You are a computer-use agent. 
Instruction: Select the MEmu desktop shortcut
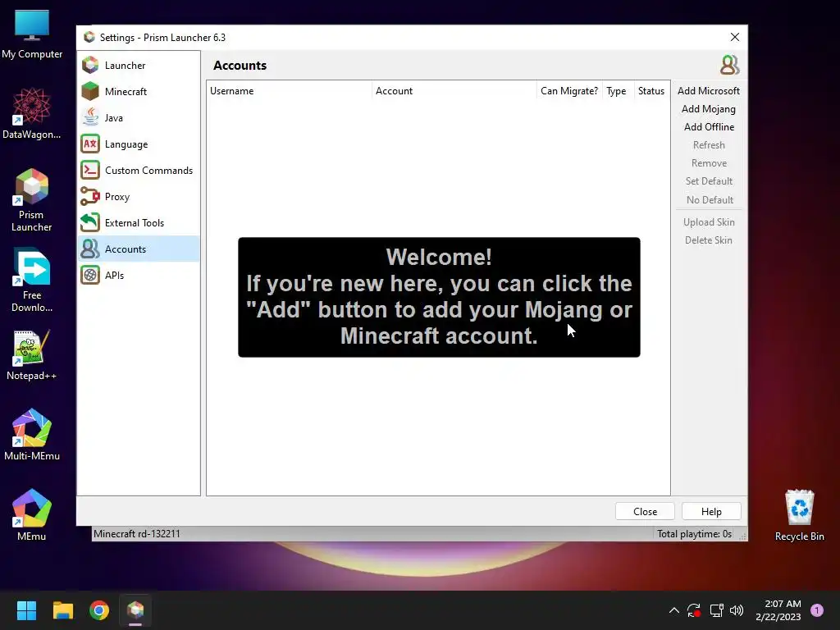32,515
